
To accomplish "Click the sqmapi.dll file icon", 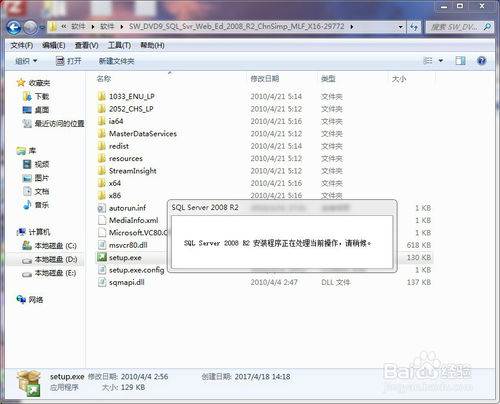I will click(102, 282).
